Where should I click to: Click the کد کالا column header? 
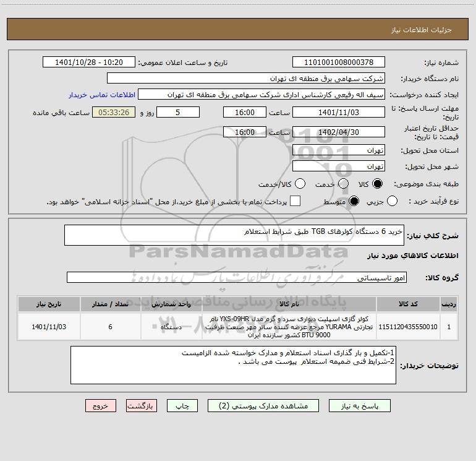click(x=408, y=304)
